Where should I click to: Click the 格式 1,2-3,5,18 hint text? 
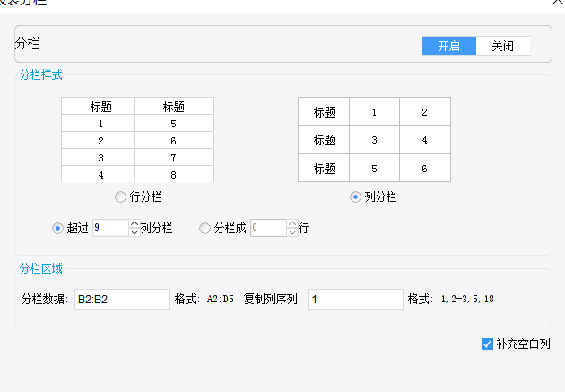point(463,300)
